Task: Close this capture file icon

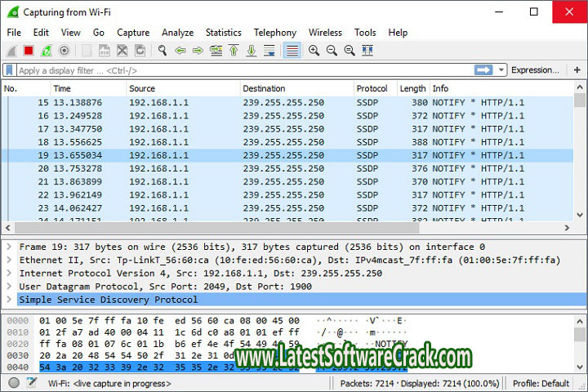Action: pos(122,51)
